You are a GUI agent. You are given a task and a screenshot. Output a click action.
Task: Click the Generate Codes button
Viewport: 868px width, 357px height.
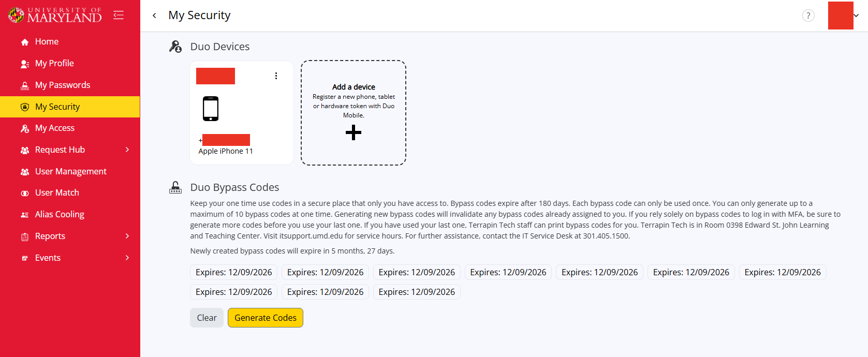point(266,318)
